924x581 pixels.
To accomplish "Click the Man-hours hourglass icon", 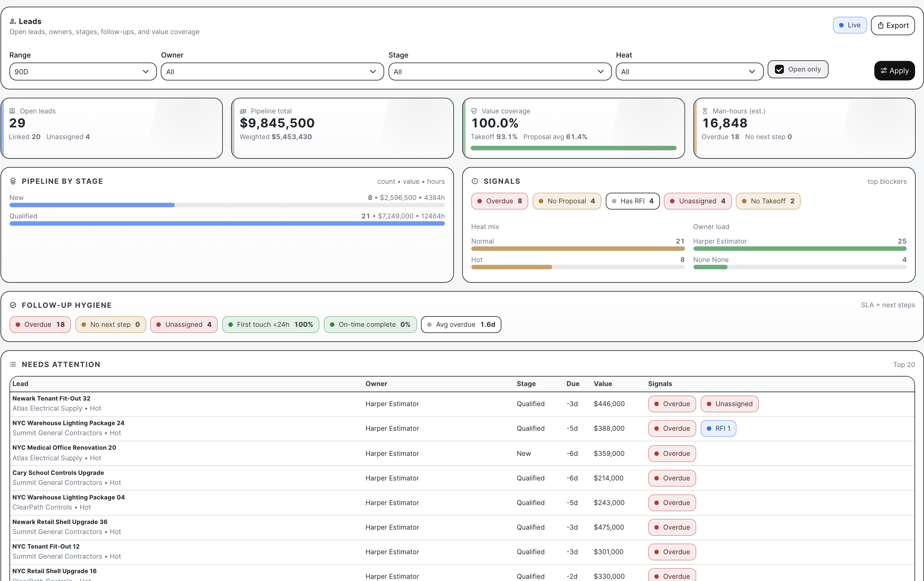I will tap(705, 111).
